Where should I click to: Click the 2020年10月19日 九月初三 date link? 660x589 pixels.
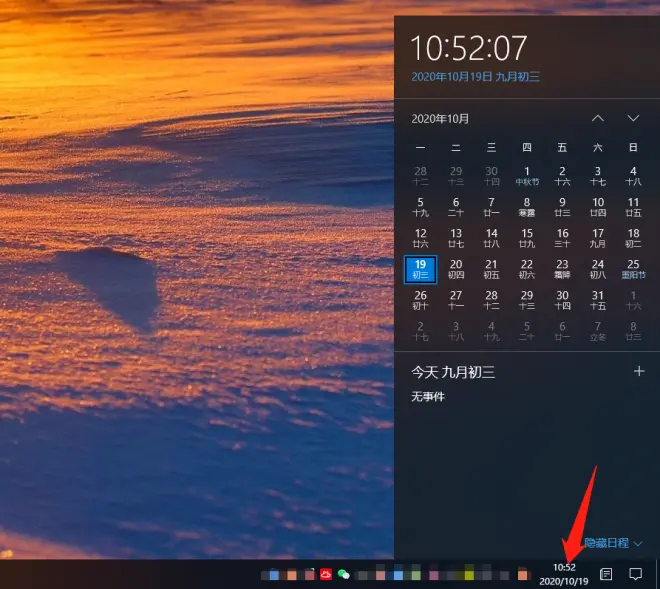(475, 77)
